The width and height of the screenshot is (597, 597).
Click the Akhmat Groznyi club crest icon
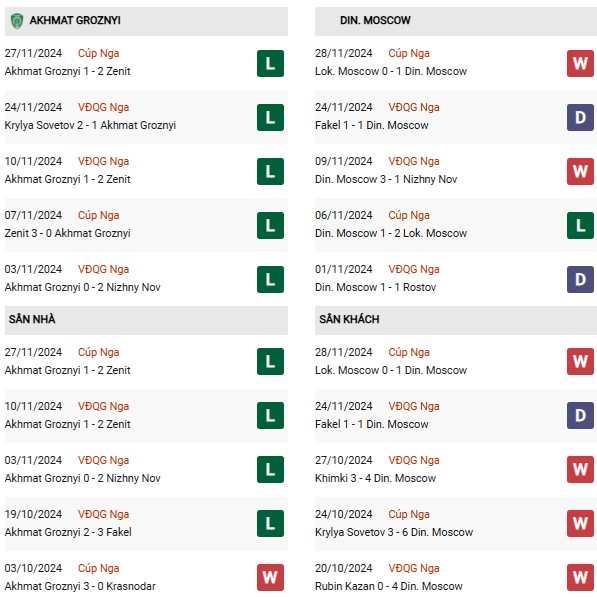[17, 21]
